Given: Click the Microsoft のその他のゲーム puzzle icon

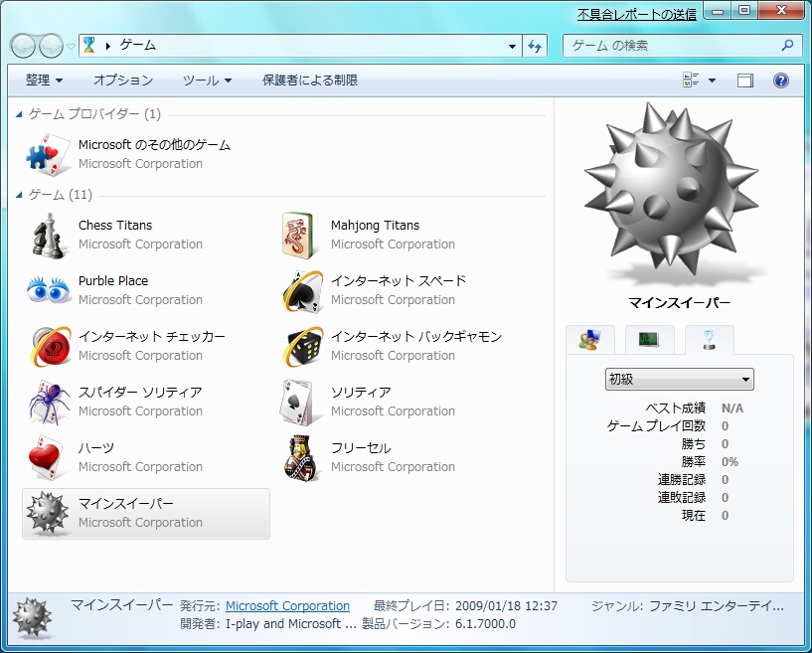Looking at the screenshot, I should pos(48,154).
